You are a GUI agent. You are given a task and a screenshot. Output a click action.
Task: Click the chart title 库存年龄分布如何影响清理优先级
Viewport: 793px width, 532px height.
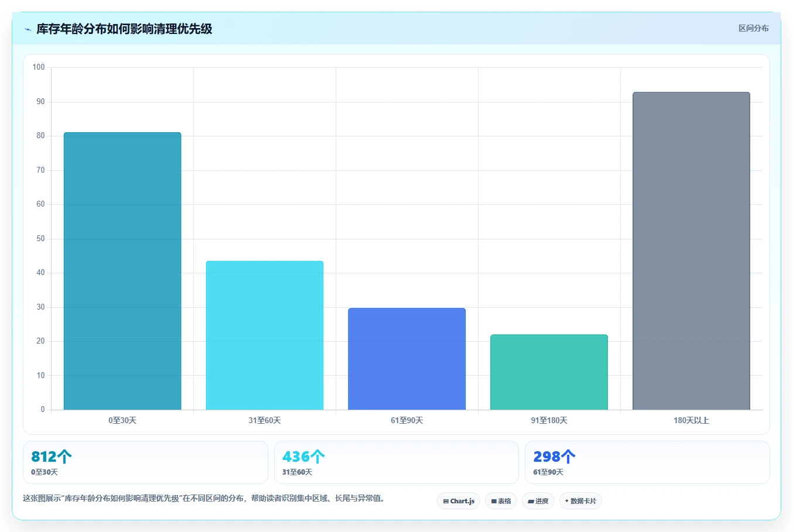click(x=124, y=29)
